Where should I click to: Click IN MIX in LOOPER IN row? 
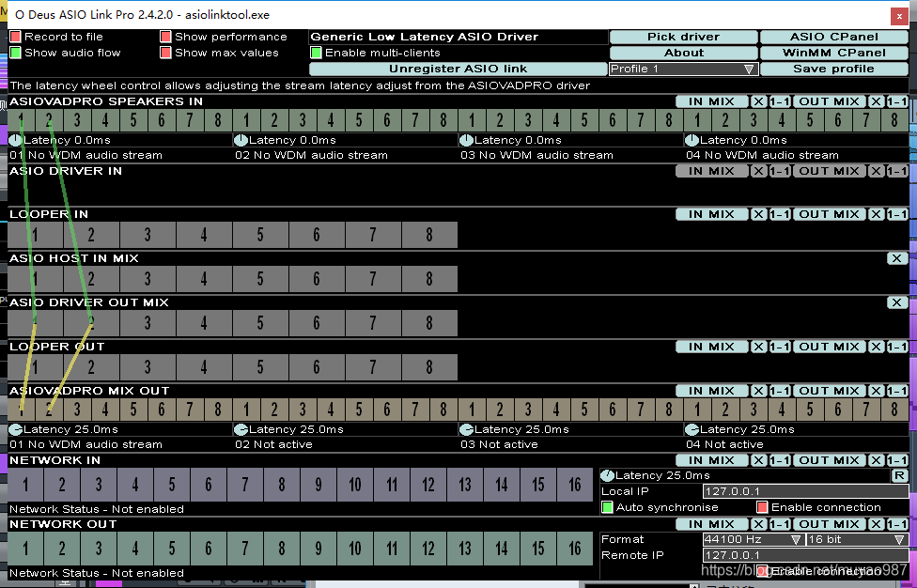(712, 214)
